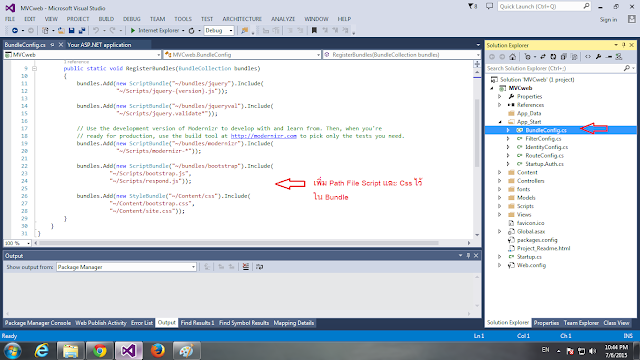Click the Sign in link

tap(608, 20)
